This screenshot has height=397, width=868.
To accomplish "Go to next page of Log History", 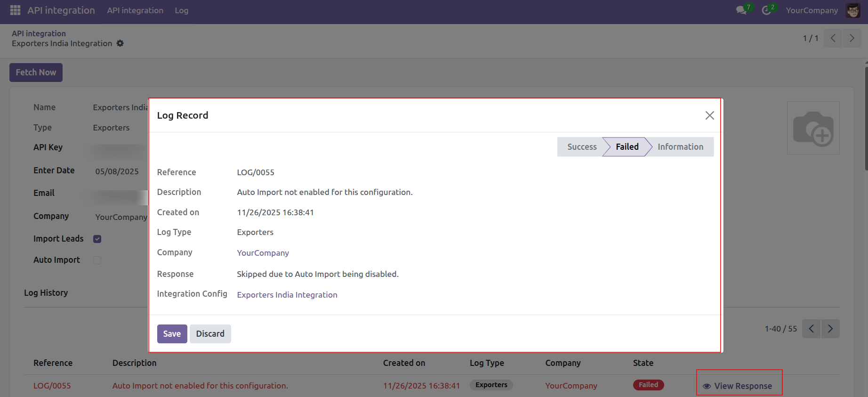I will (x=830, y=329).
